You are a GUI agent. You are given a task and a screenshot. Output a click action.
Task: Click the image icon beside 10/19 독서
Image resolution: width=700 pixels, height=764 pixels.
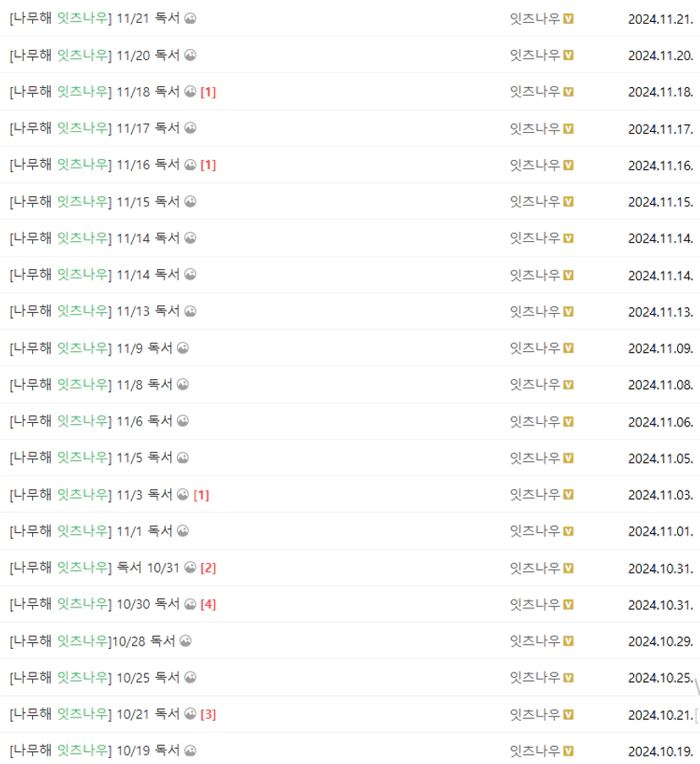pyautogui.click(x=190, y=750)
